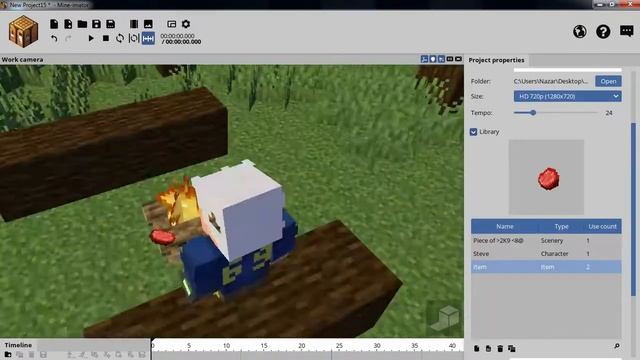This screenshot has width=640, height=360.
Task: Toggle third view icon in Work camera header
Action: coord(441,59)
